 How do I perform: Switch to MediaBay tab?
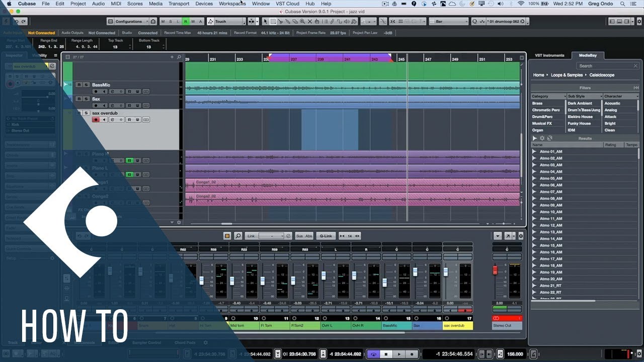pyautogui.click(x=588, y=55)
